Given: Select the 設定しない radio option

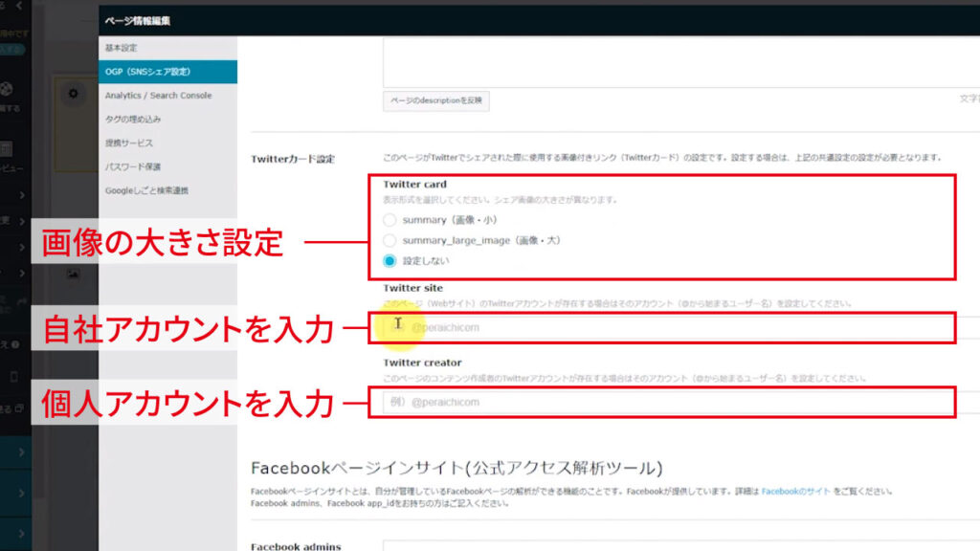Looking at the screenshot, I should click(x=390, y=261).
